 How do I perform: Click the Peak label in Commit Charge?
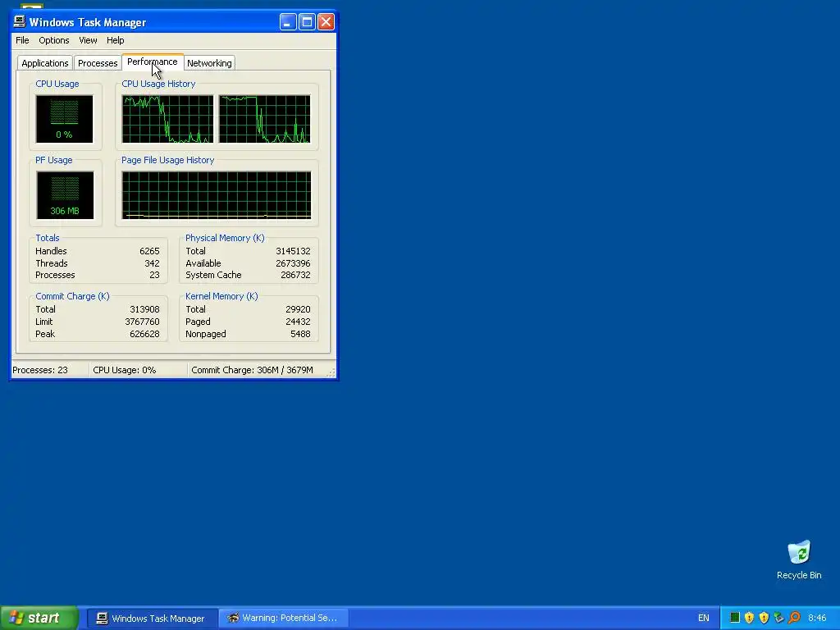tap(45, 335)
